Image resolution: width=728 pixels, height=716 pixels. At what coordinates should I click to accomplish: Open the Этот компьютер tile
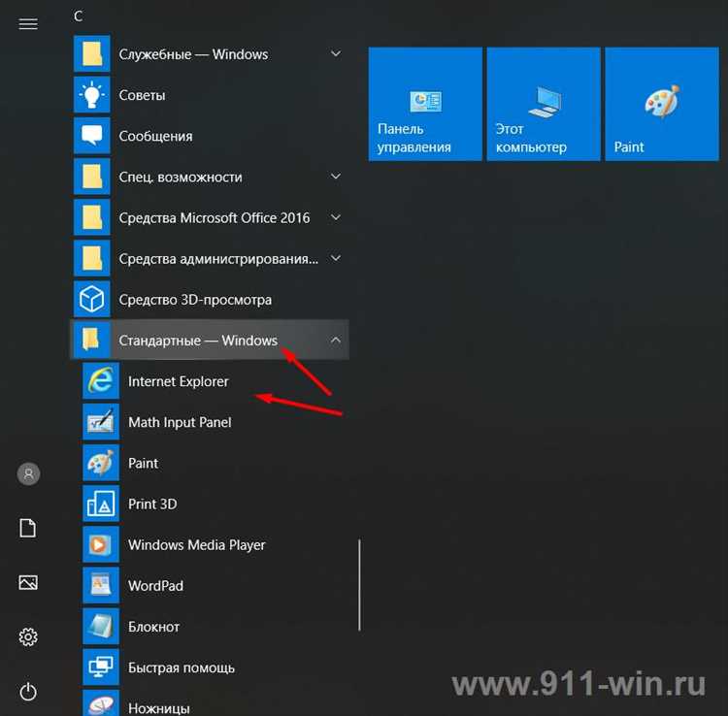point(543,104)
